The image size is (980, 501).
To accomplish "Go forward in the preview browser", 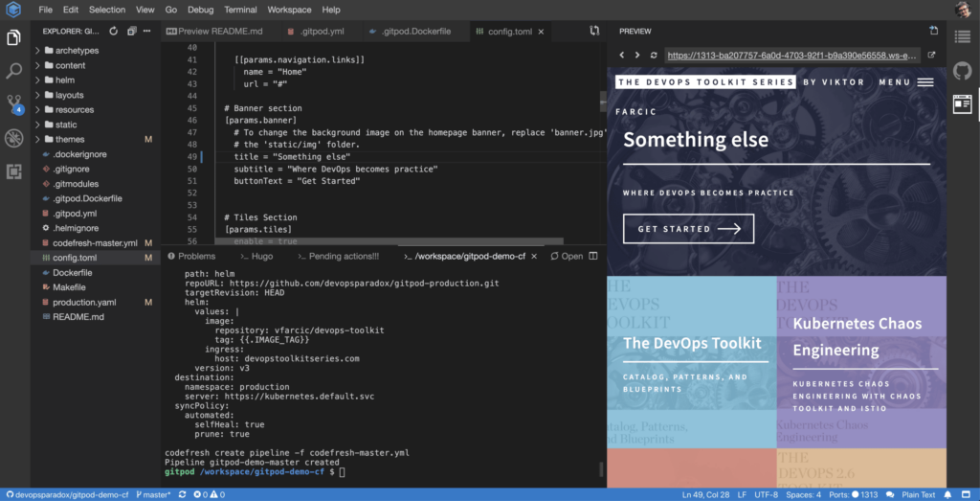I will (636, 55).
